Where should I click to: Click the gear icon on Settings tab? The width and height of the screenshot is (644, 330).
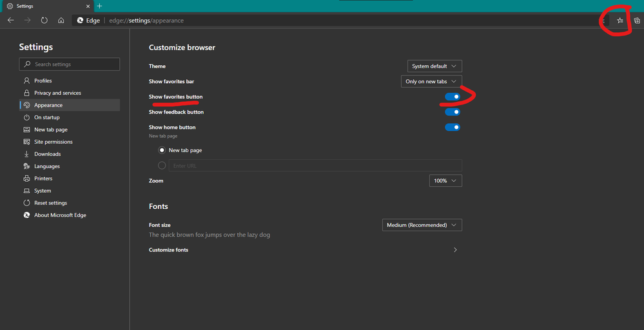(10, 6)
